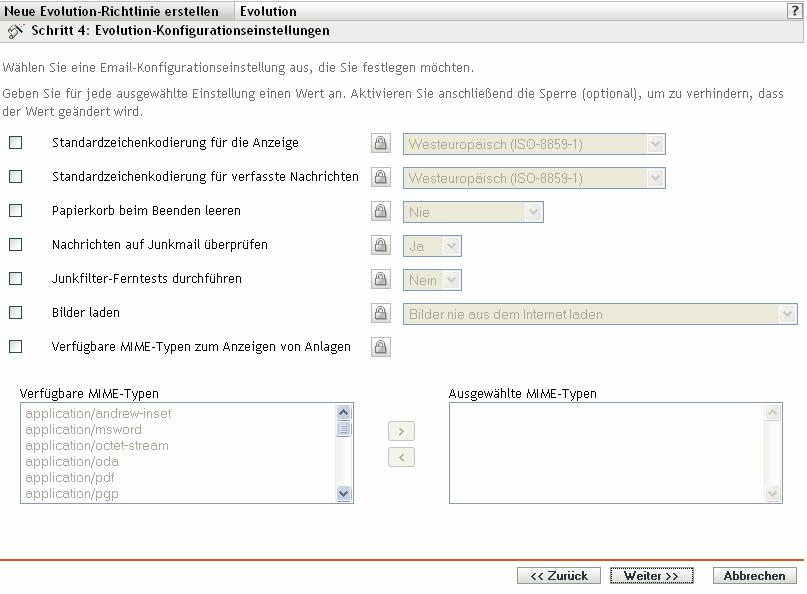Toggle lock for Nachrichten auf Junkmail überprüfen

(x=381, y=245)
